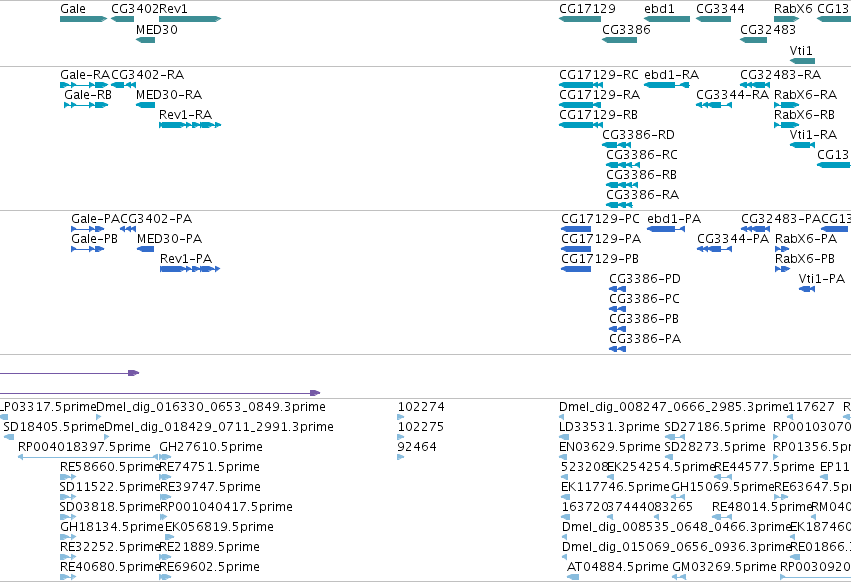
Task: Click the RP004018397.5prime EST line
Action: click(88, 457)
